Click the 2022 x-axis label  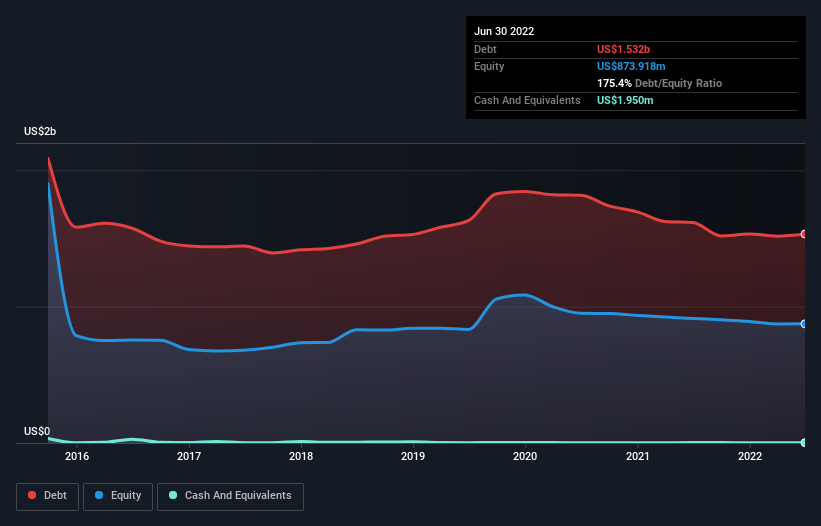750,456
